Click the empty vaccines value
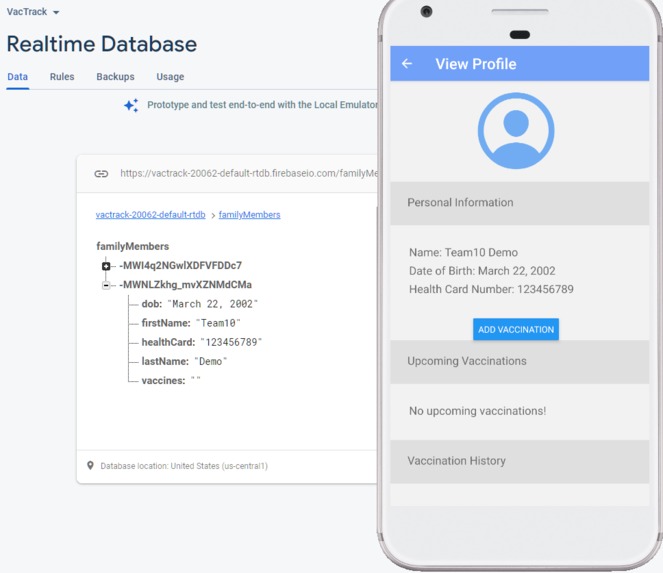 click(195, 380)
